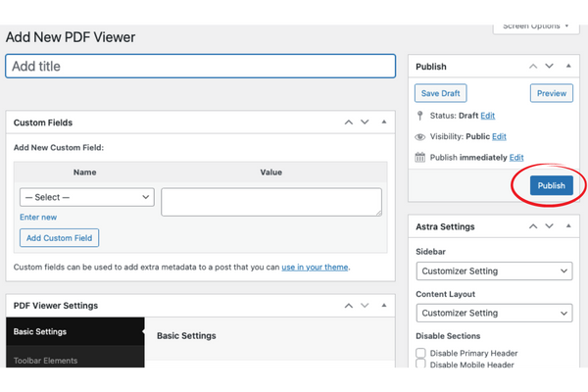Open the custom field name Select dropdown
Image resolution: width=588 pixels, height=392 pixels.
[87, 197]
